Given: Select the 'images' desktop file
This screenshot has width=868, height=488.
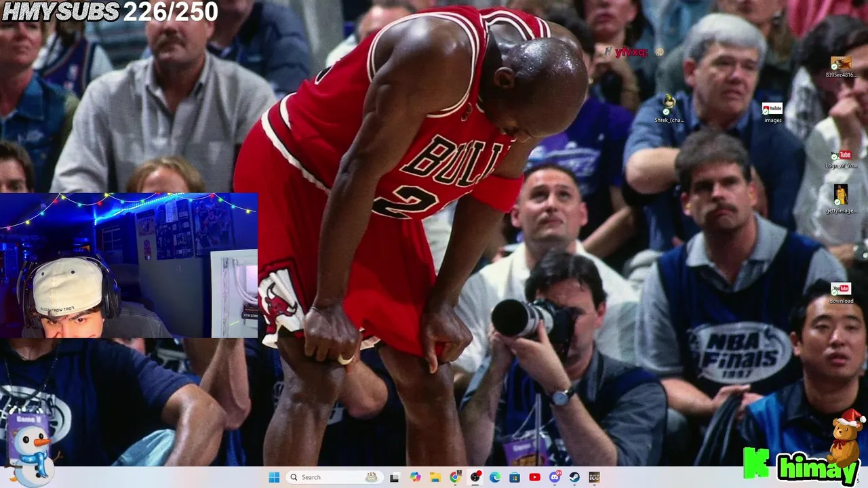Looking at the screenshot, I should tap(772, 113).
